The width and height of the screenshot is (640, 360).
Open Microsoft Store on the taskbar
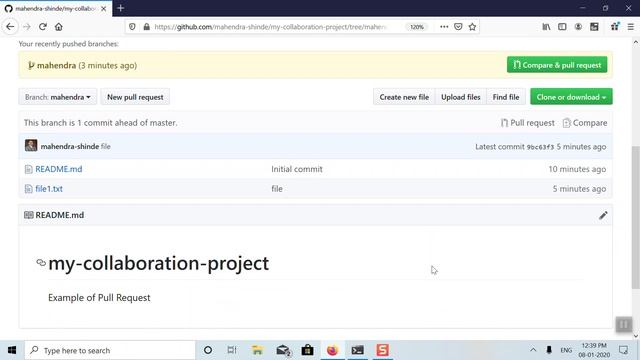coord(307,350)
